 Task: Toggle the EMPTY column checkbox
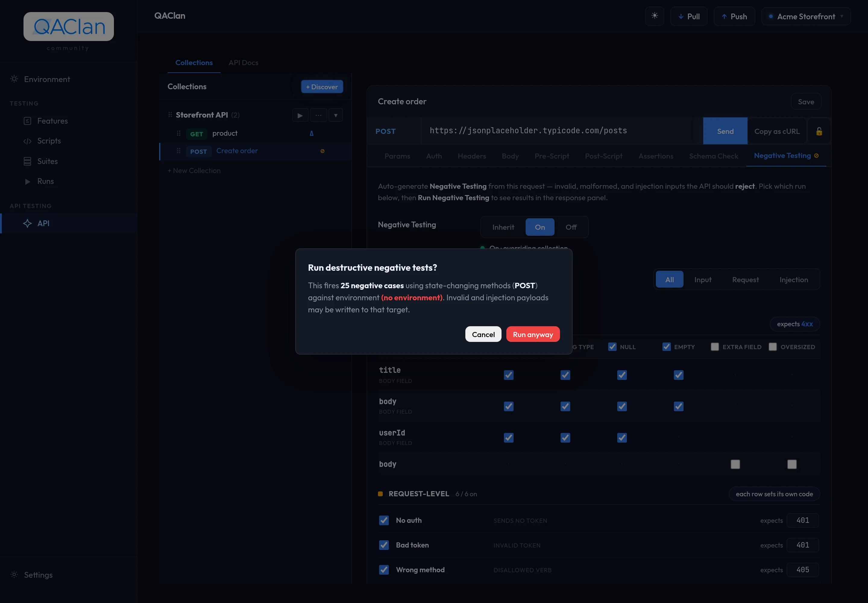(x=666, y=347)
